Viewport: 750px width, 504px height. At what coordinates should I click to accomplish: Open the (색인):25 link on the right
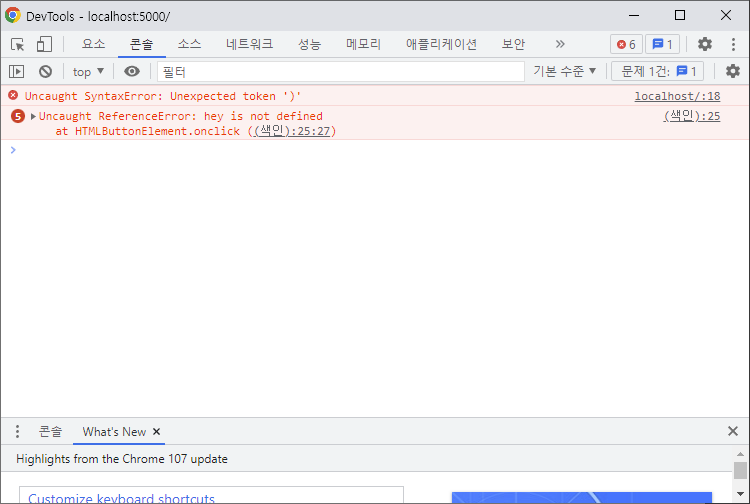click(x=692, y=116)
